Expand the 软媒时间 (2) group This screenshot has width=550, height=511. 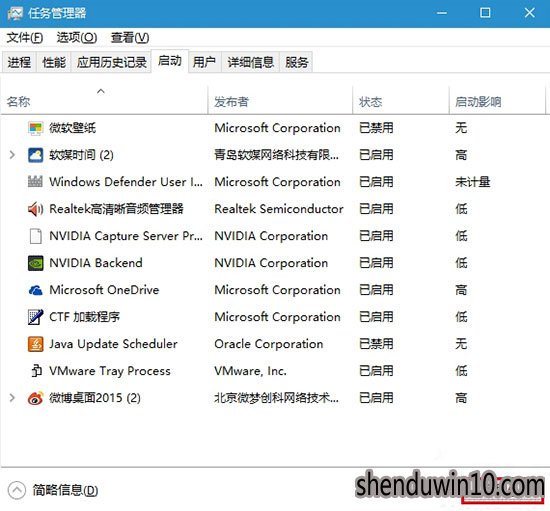pos(12,155)
